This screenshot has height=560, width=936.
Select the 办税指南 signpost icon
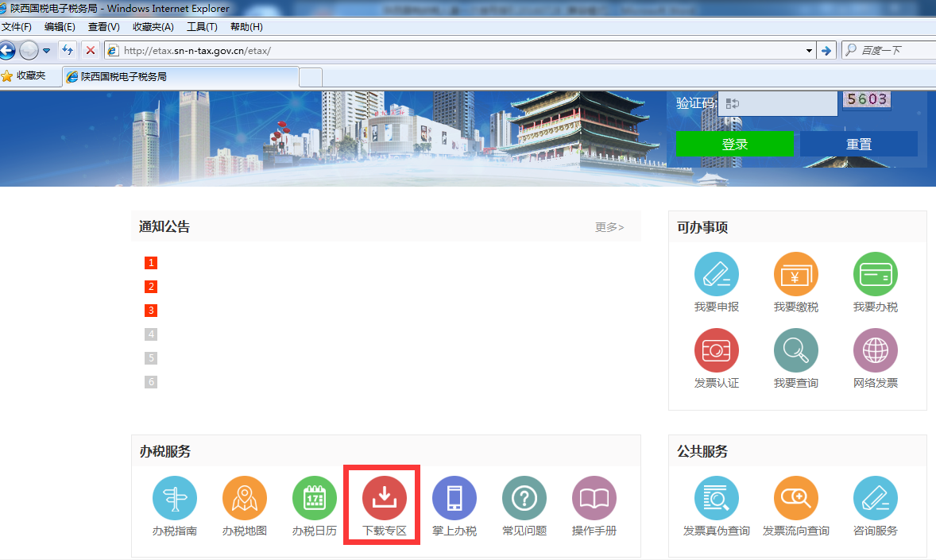click(x=174, y=497)
